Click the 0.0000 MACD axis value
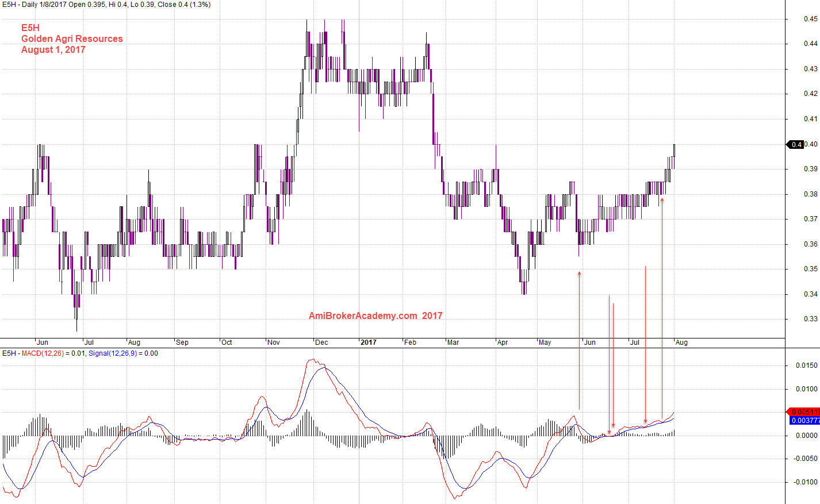Screen dimensions: 820x504 pos(807,436)
